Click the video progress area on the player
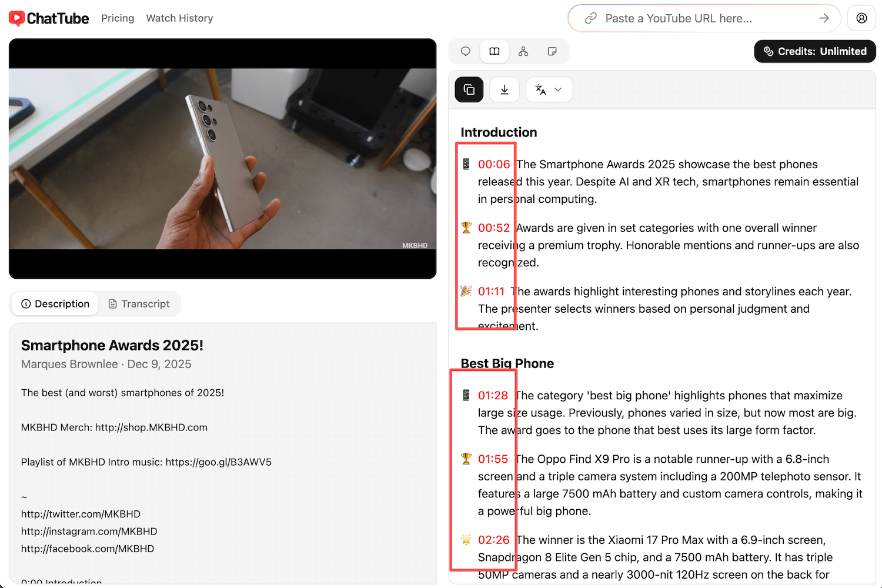The image size is (882, 588). 222,270
